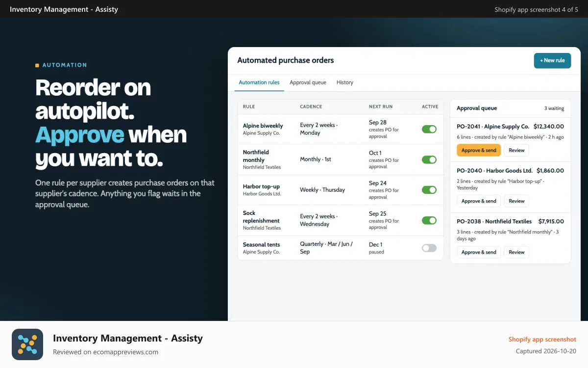Disable the Harbor top-up rule switch
The height and width of the screenshot is (368, 588).
pyautogui.click(x=429, y=190)
